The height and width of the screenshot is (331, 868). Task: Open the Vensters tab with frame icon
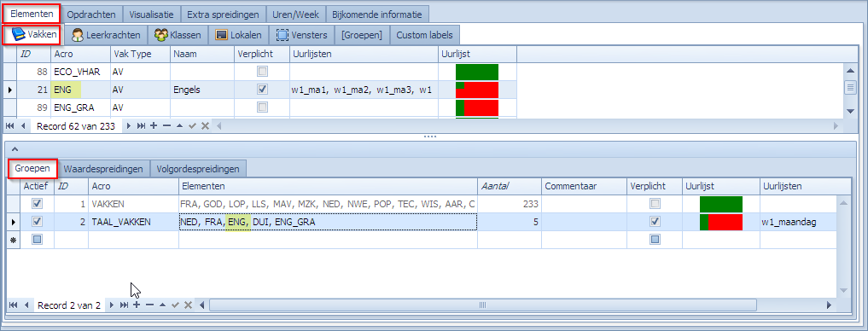(x=301, y=35)
